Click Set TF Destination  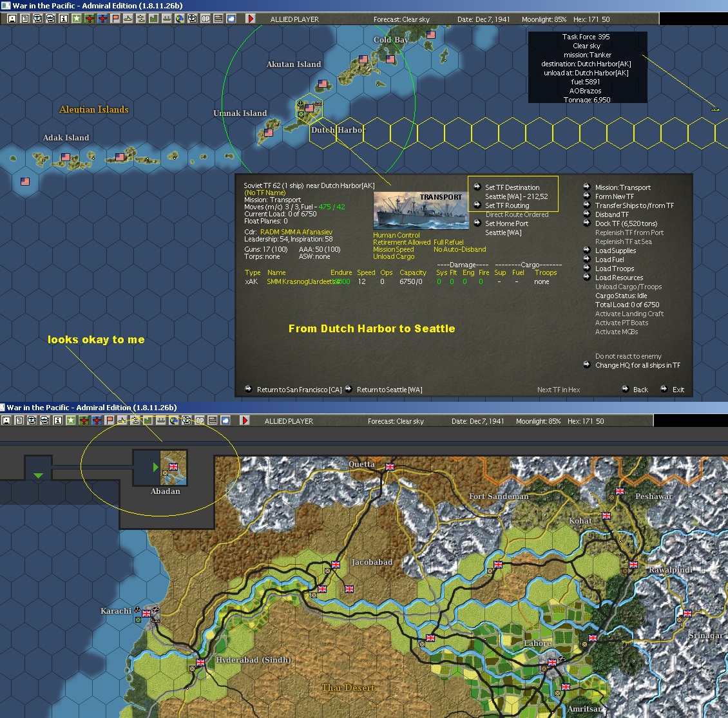pos(512,187)
